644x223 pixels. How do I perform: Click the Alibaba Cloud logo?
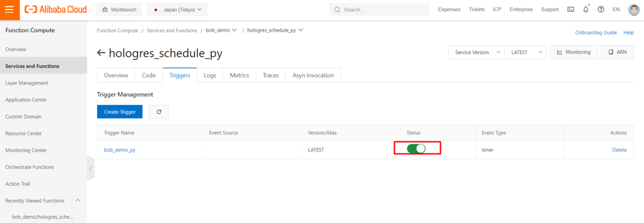[55, 10]
